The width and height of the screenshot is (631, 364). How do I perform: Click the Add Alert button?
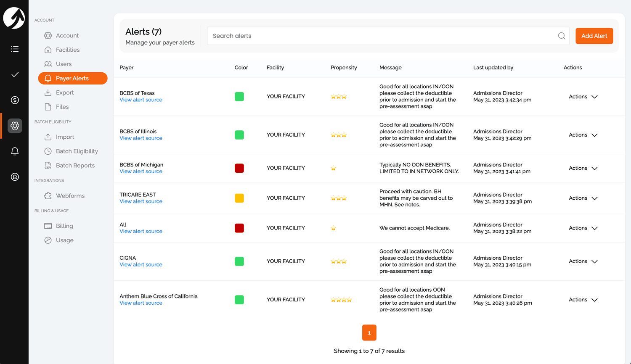click(x=594, y=36)
